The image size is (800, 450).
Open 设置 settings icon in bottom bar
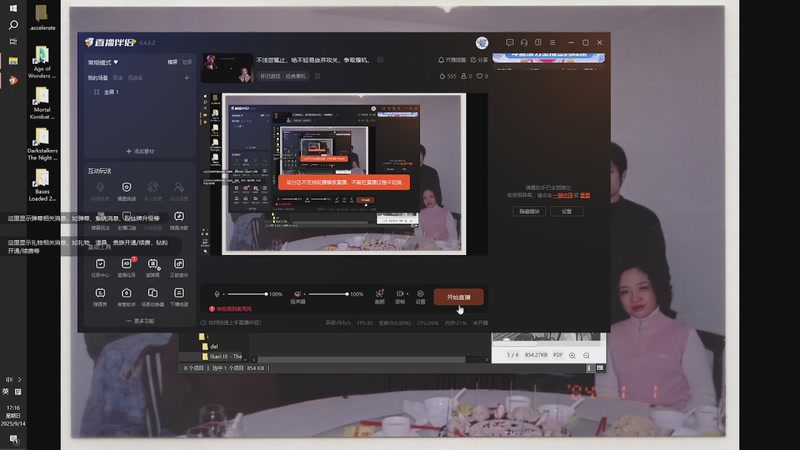(420, 294)
